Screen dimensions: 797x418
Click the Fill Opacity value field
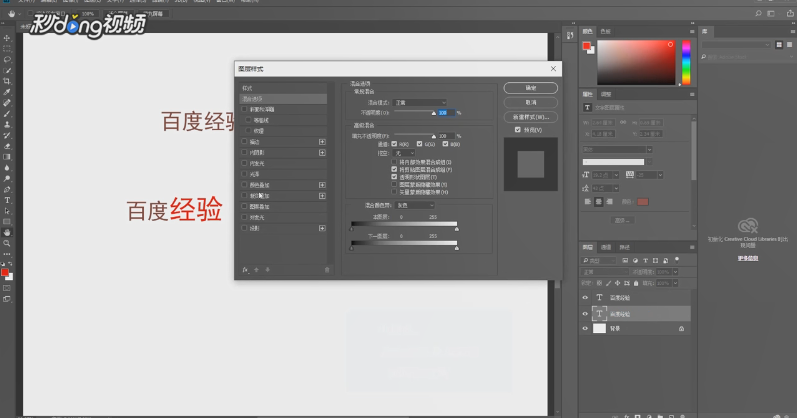pyautogui.click(x=446, y=136)
